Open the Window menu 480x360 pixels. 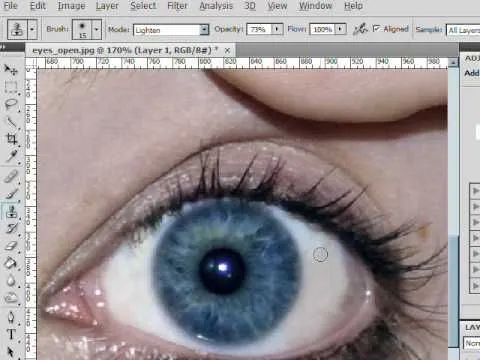click(315, 6)
